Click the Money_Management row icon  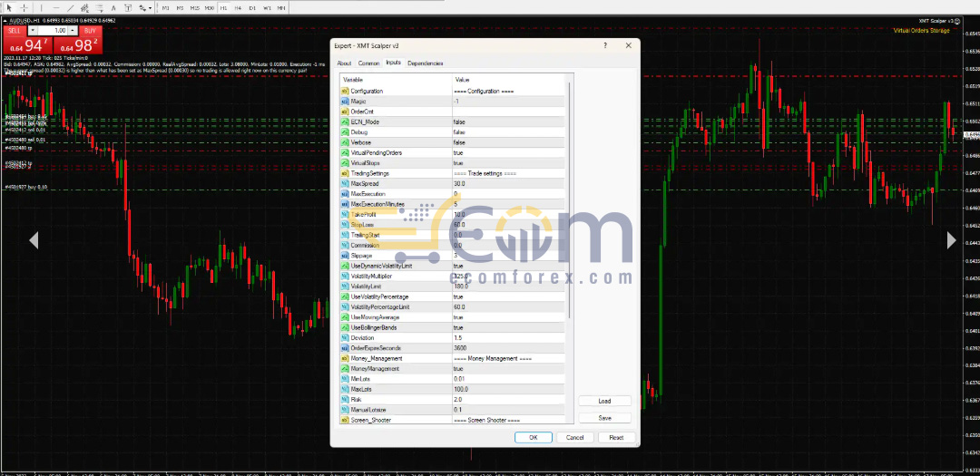[x=345, y=358]
